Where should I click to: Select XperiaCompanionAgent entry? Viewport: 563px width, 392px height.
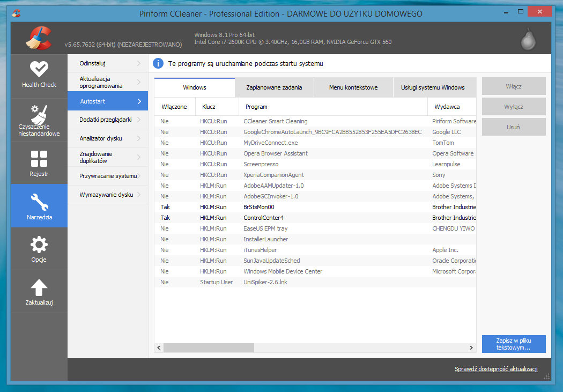(x=315, y=175)
